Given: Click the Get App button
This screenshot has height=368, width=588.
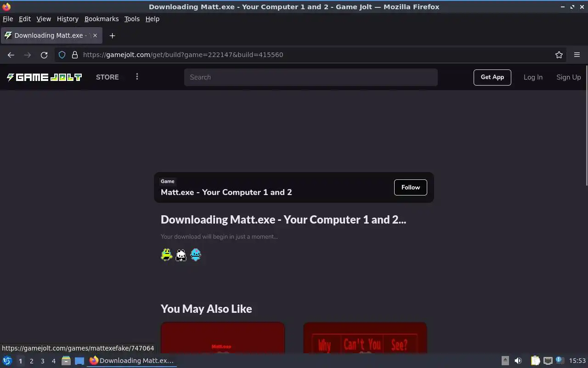Looking at the screenshot, I should [492, 77].
